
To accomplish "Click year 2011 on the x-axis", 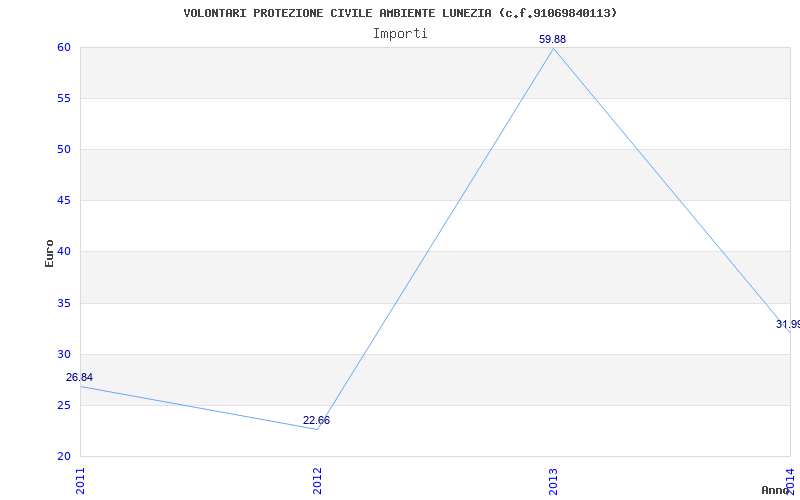I will pyautogui.click(x=81, y=481).
